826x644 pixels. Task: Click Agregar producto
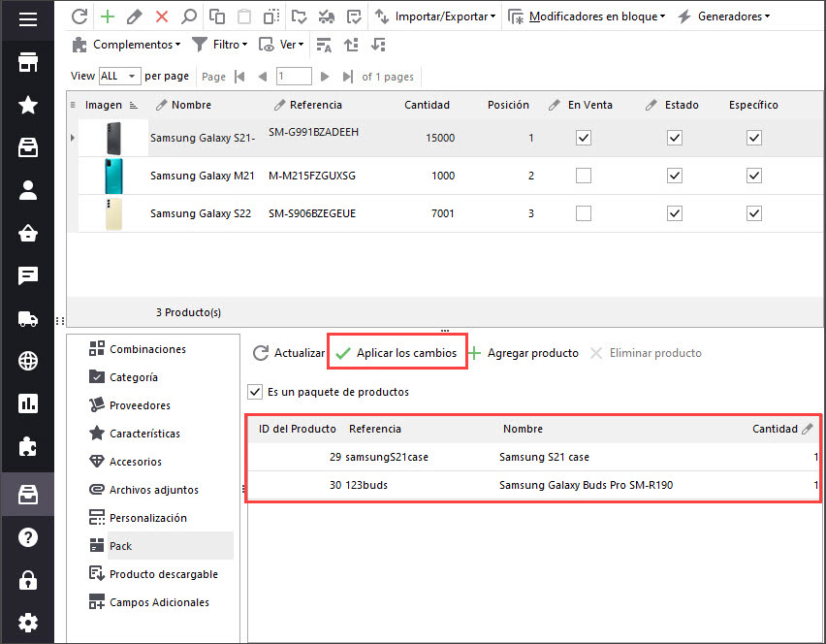coord(524,353)
